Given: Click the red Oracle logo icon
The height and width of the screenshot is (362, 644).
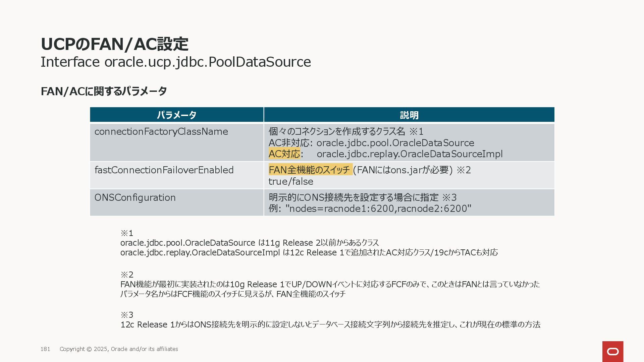Looking at the screenshot, I should [x=613, y=351].
